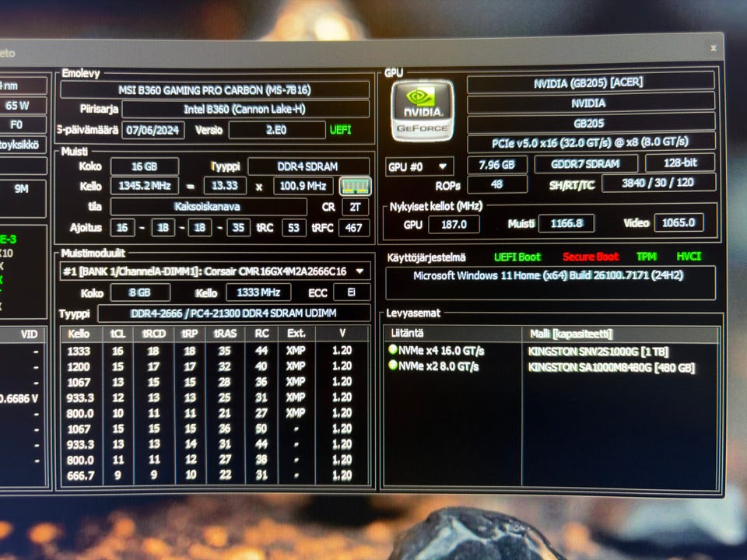Screen dimensions: 747x560
Task: Click the tCL column header
Action: (x=117, y=334)
